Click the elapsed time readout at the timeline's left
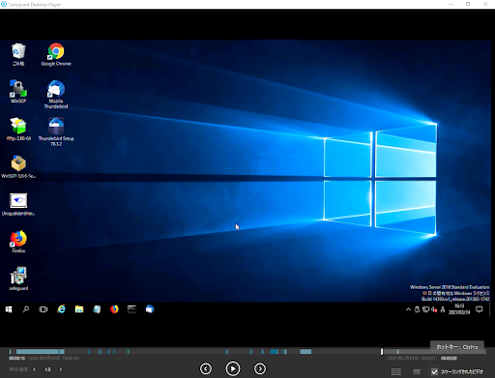This screenshot has height=378, width=495. (x=17, y=358)
